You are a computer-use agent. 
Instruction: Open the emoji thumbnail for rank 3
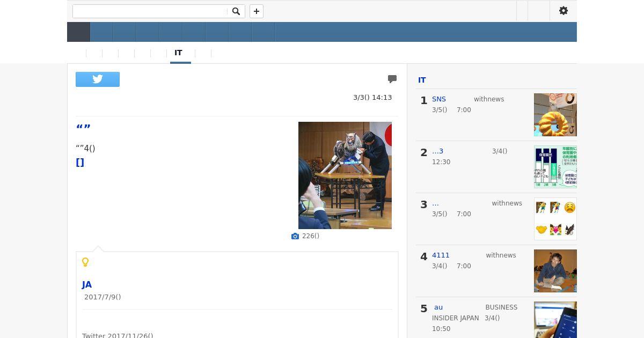(x=555, y=219)
